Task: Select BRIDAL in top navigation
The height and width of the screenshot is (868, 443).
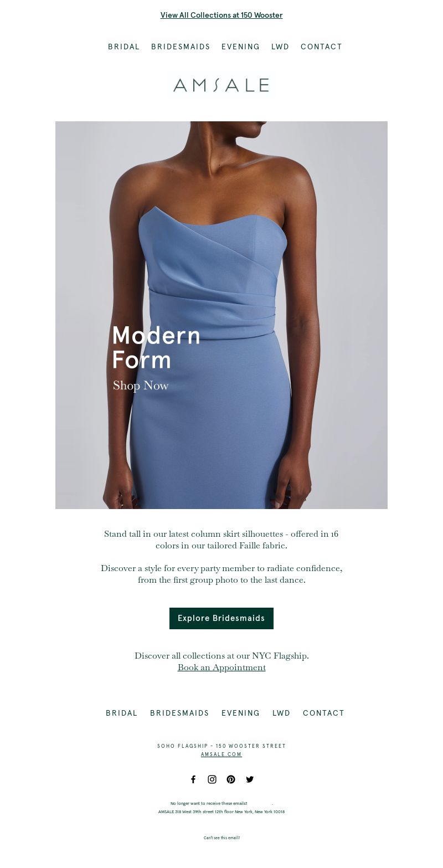Action: coord(124,47)
